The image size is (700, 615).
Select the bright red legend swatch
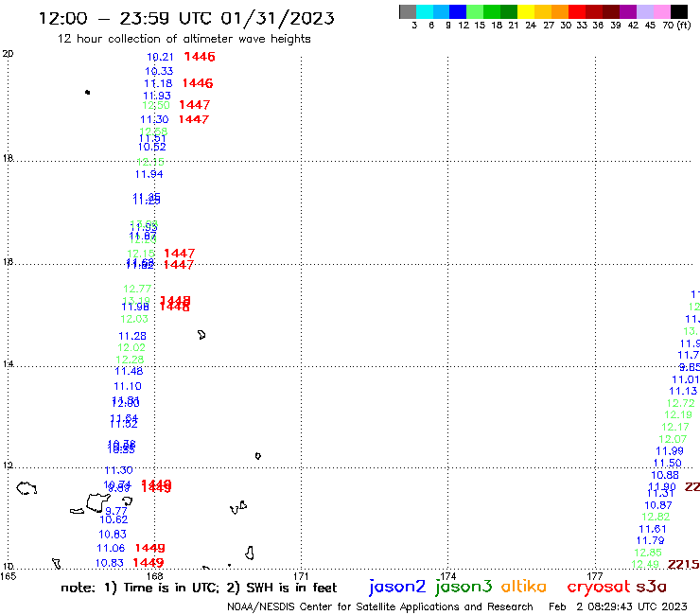tap(577, 11)
